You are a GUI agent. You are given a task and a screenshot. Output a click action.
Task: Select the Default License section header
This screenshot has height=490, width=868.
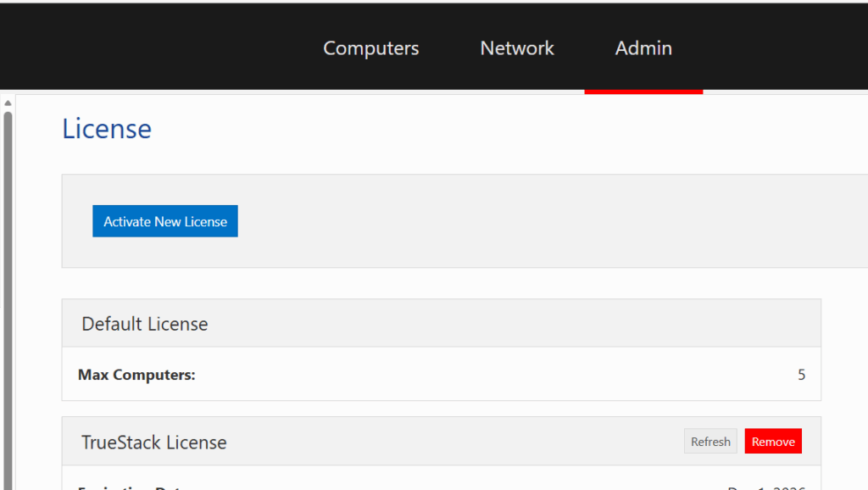[145, 324]
